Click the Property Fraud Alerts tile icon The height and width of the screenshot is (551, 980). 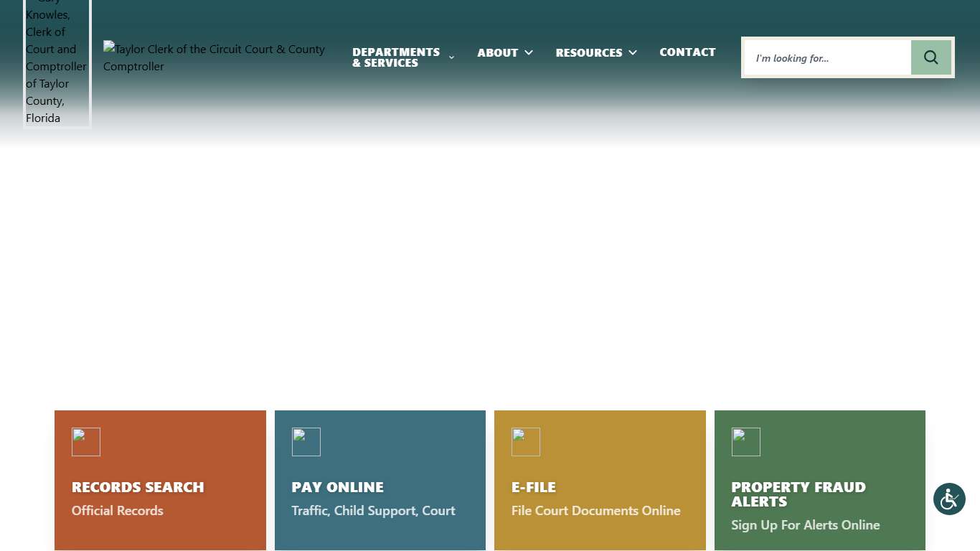click(x=746, y=442)
